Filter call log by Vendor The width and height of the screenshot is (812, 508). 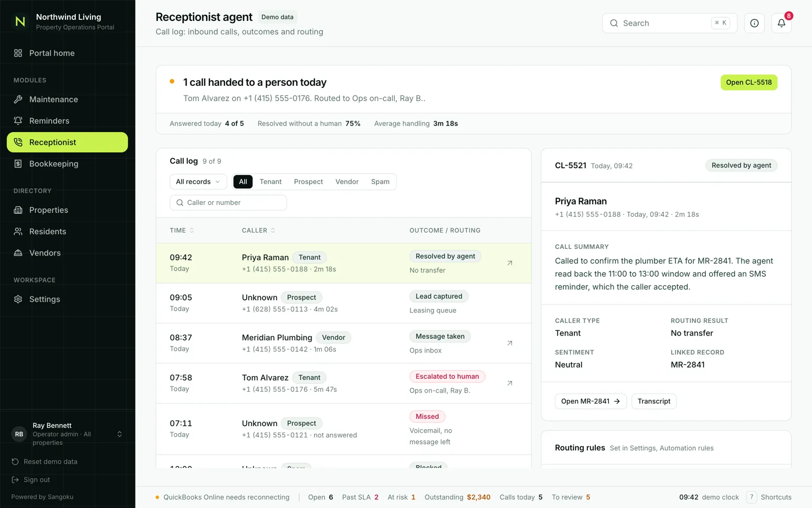click(347, 182)
